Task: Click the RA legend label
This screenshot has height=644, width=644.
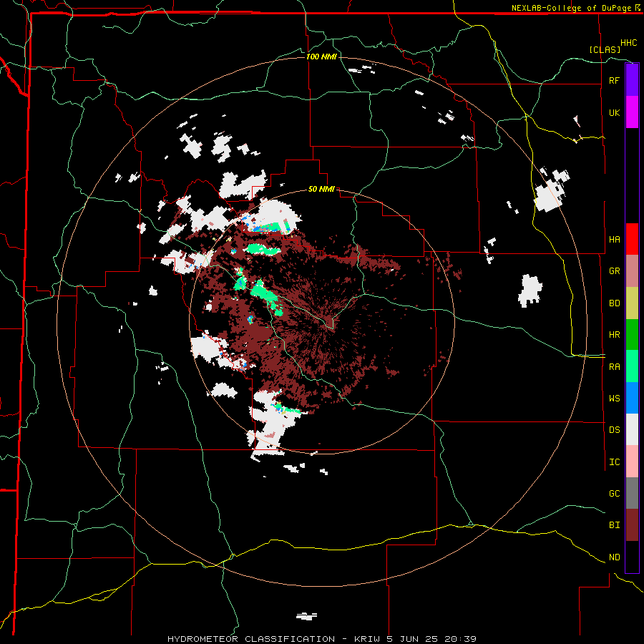Action: click(614, 366)
